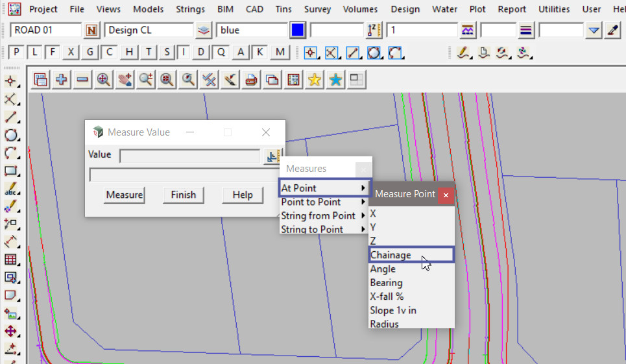This screenshot has height=364, width=626.
Task: Expand the Point to Point submenu
Action: [324, 202]
